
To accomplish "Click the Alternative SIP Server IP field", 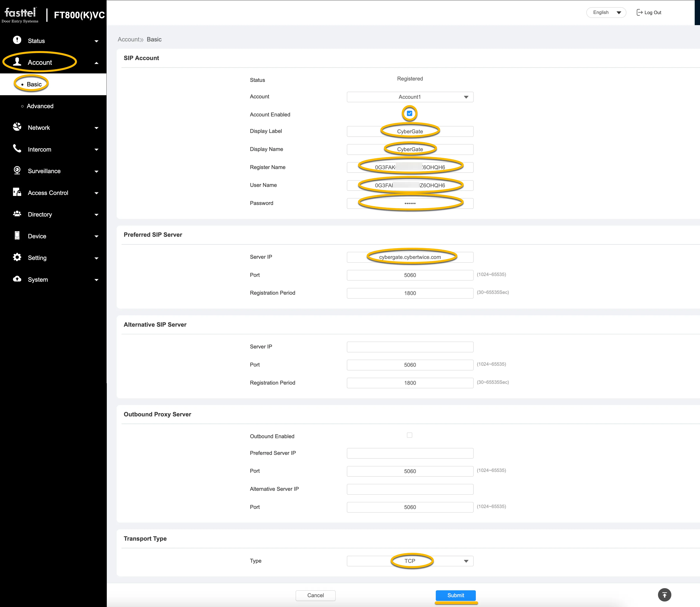I will point(410,347).
